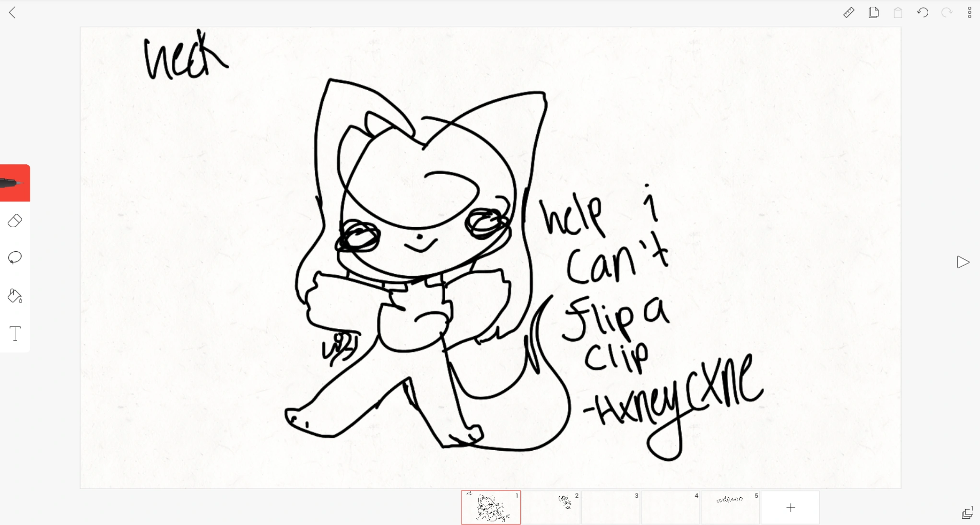The width and height of the screenshot is (980, 525).
Task: Select frame 2 thumbnail in timeline
Action: point(551,508)
